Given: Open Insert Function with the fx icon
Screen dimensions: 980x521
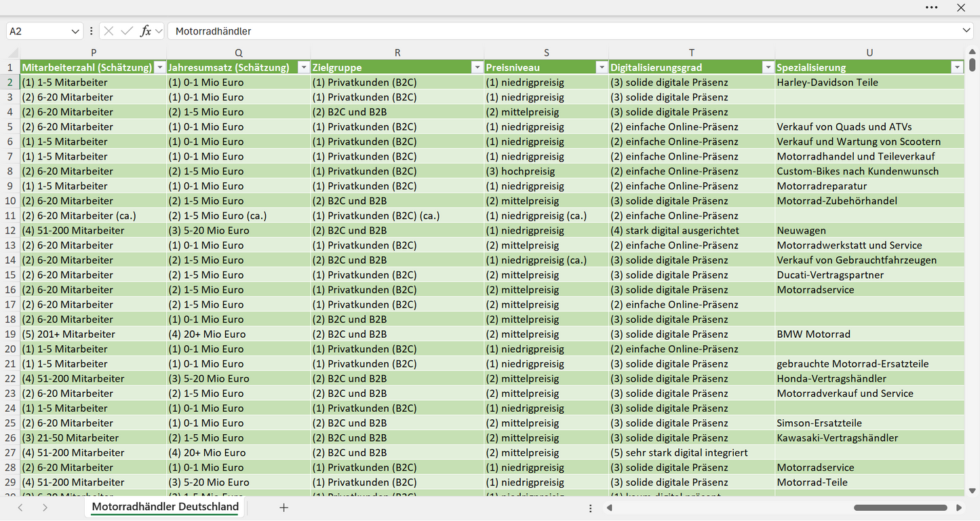Looking at the screenshot, I should coord(145,31).
